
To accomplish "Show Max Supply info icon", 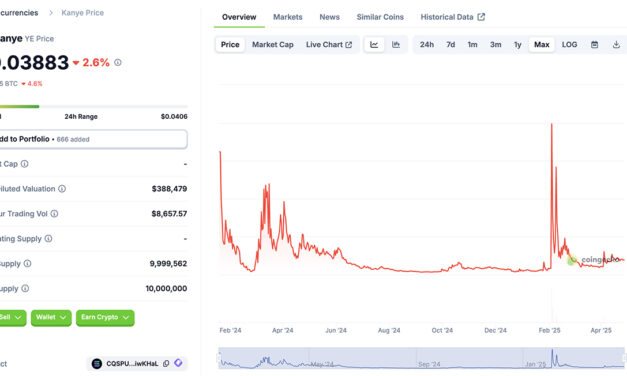I will 25,288.
